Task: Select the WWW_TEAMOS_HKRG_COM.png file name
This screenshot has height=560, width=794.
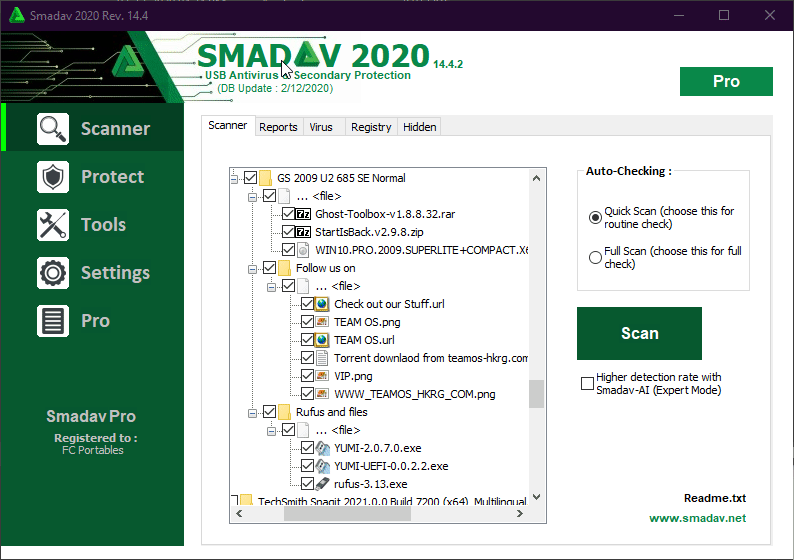Action: [415, 394]
